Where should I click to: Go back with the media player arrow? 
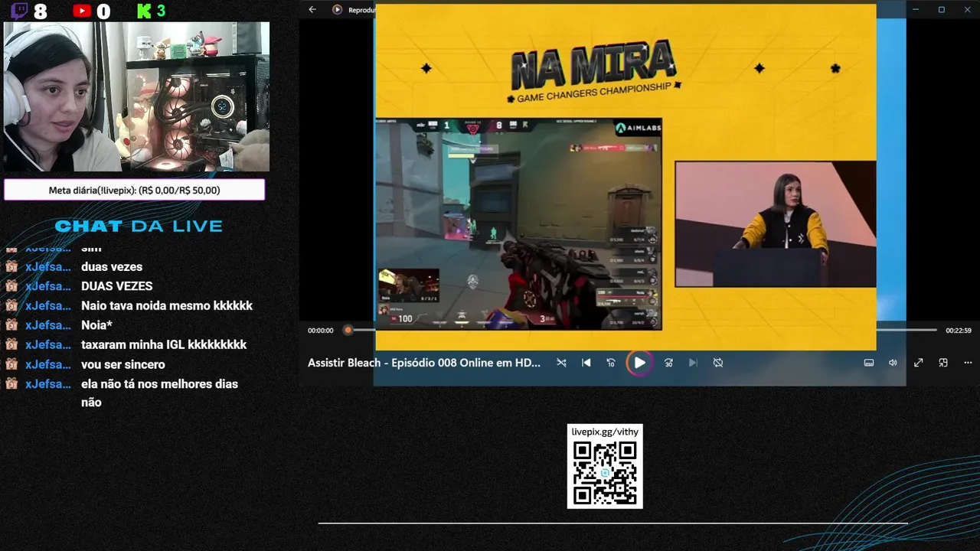pos(312,10)
